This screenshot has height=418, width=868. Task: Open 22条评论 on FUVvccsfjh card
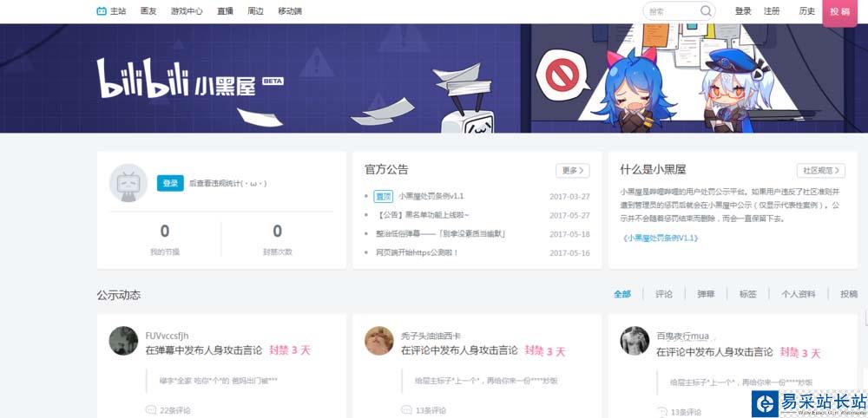[175, 411]
